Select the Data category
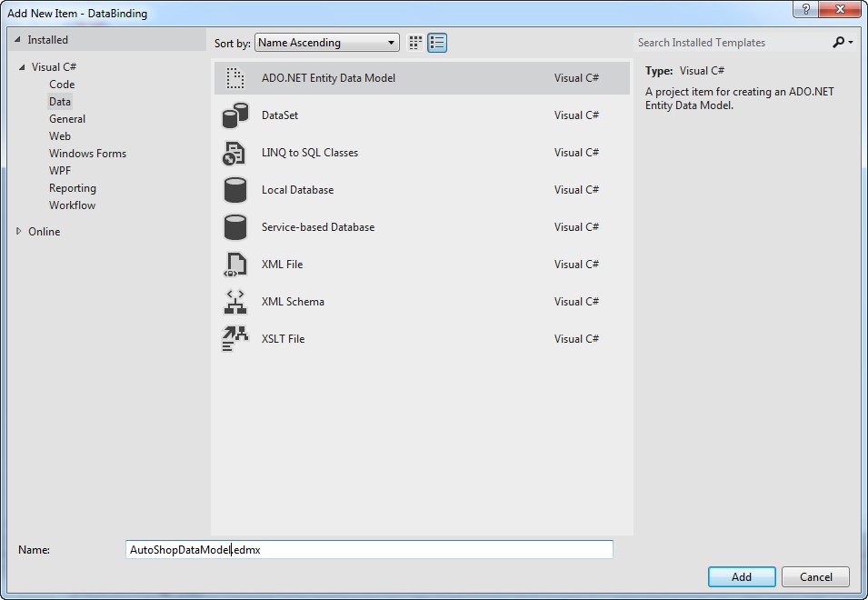This screenshot has width=868, height=600. tap(60, 101)
